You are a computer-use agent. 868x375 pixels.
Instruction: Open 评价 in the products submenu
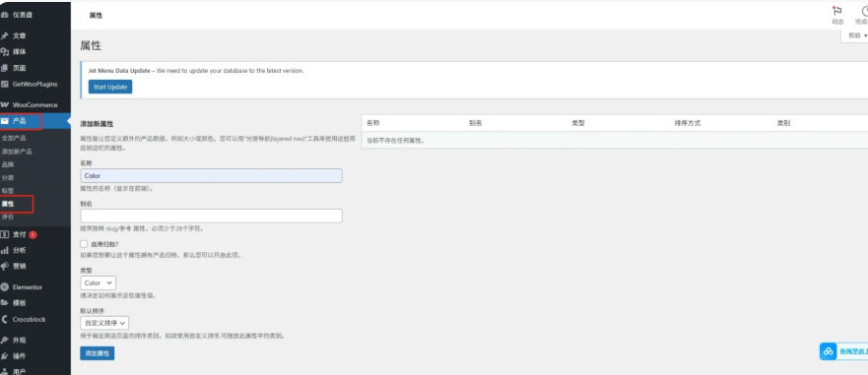pyautogui.click(x=8, y=217)
